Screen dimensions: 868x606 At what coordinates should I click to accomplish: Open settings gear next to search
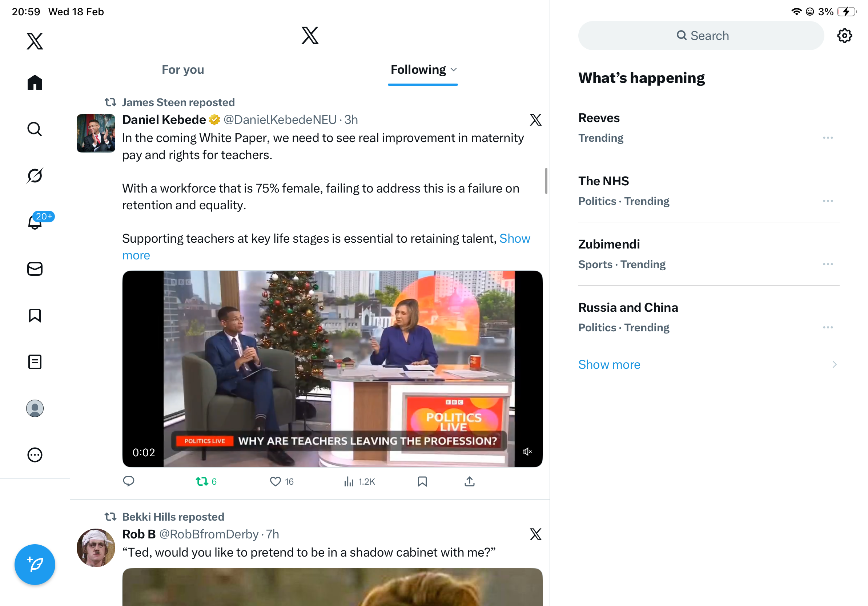pyautogui.click(x=844, y=36)
